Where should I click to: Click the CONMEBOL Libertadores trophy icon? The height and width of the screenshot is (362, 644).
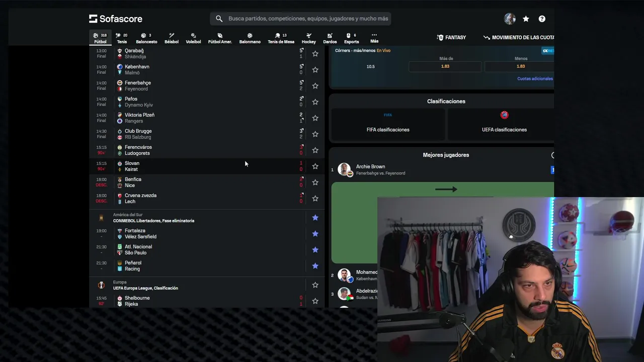[x=101, y=218]
